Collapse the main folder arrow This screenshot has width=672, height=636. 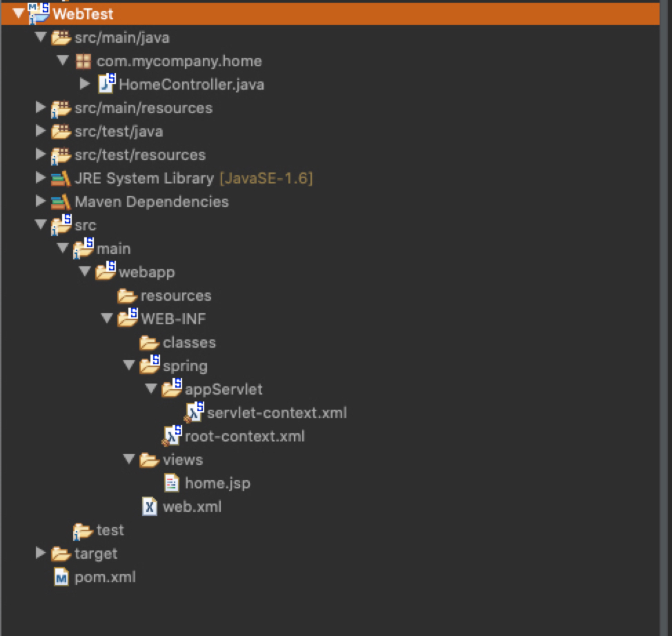tap(63, 248)
